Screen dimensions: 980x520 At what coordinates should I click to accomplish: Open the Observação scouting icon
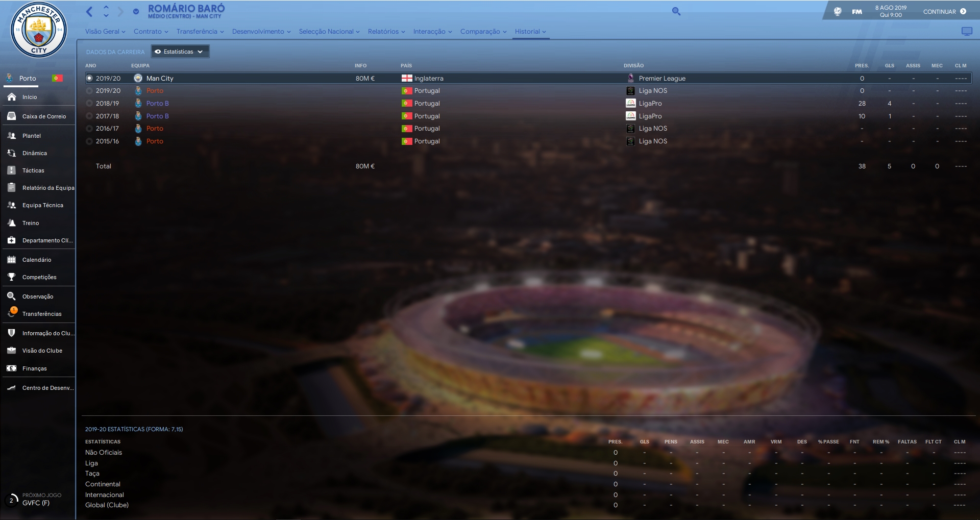[x=12, y=296]
